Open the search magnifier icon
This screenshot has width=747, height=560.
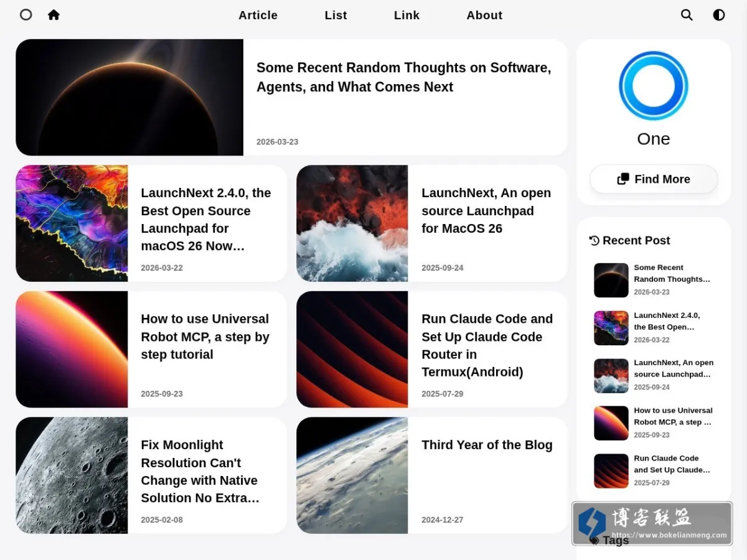687,15
